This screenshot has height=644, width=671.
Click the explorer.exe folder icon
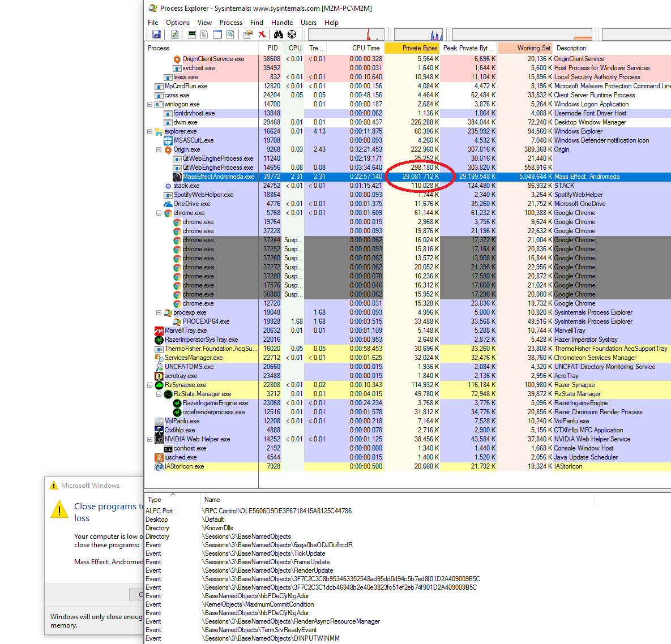159,132
